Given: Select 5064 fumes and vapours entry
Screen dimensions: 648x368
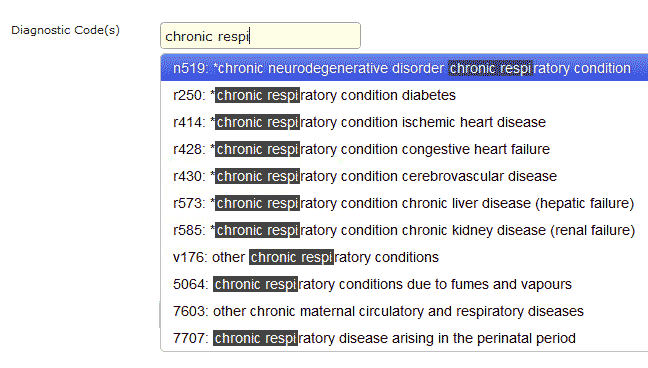Looking at the screenshot, I should click(x=404, y=284).
